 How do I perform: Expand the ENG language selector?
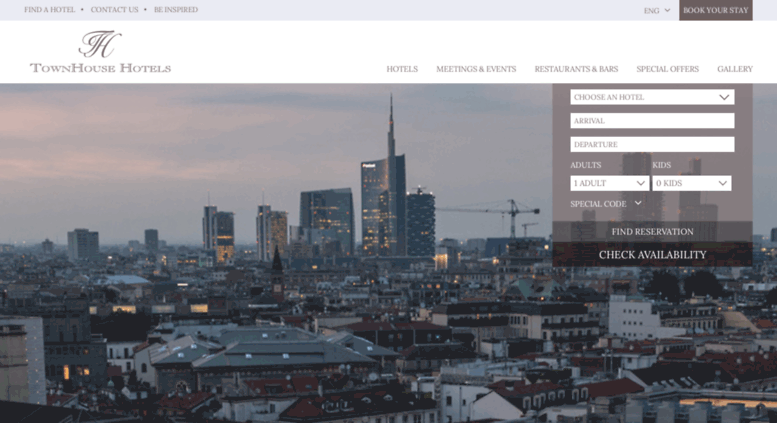click(x=657, y=10)
